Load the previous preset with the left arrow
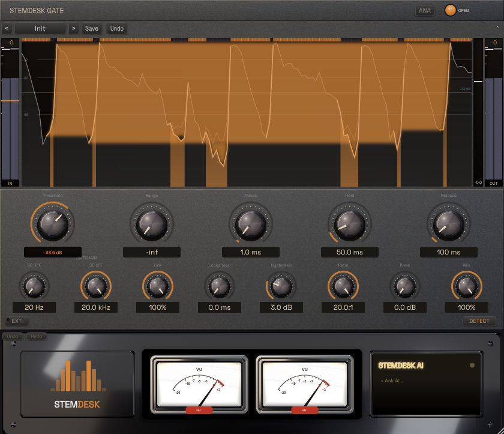This screenshot has height=434, width=504. point(7,28)
